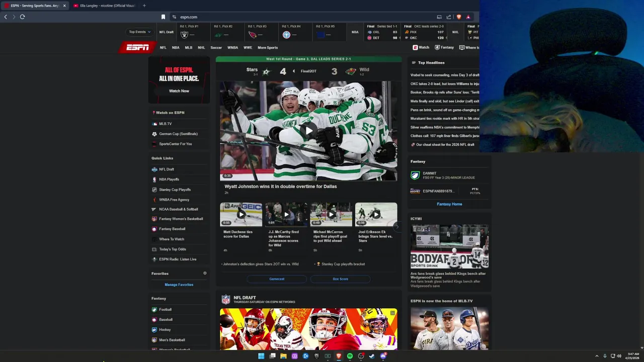Screen dimensions: 644x362
Task: Click the Fantasy link in the ESPN header
Action: 444,47
